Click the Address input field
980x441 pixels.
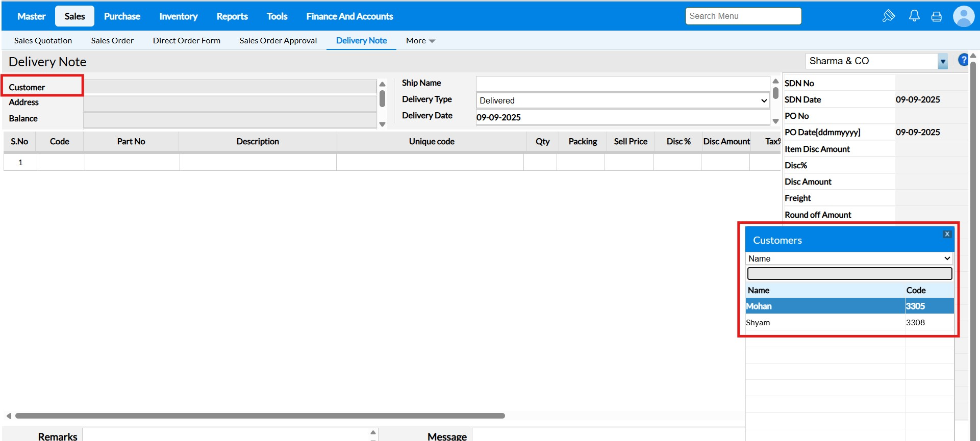tap(230, 103)
